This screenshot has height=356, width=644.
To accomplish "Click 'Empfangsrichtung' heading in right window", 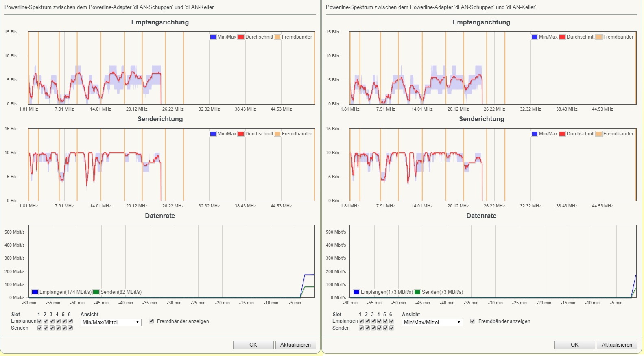I will click(x=481, y=22).
